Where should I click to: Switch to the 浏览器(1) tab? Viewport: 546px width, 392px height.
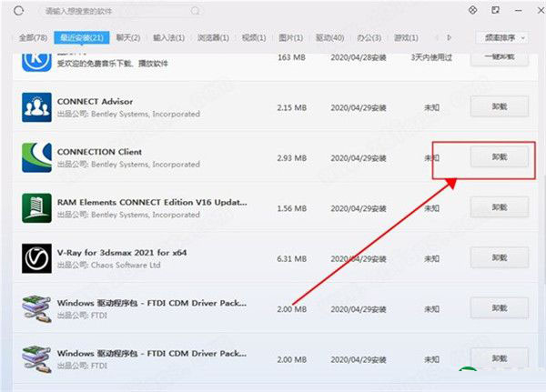[x=214, y=37]
